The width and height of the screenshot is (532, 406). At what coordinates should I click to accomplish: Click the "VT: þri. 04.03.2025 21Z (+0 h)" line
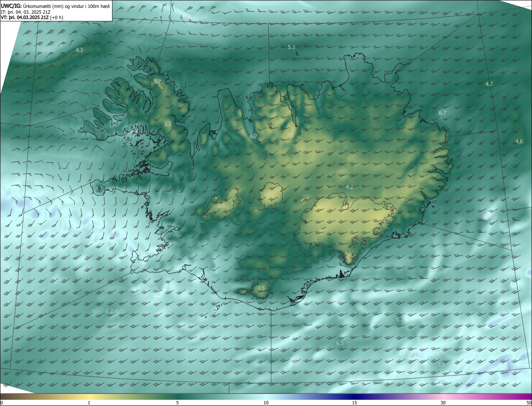coord(32,17)
